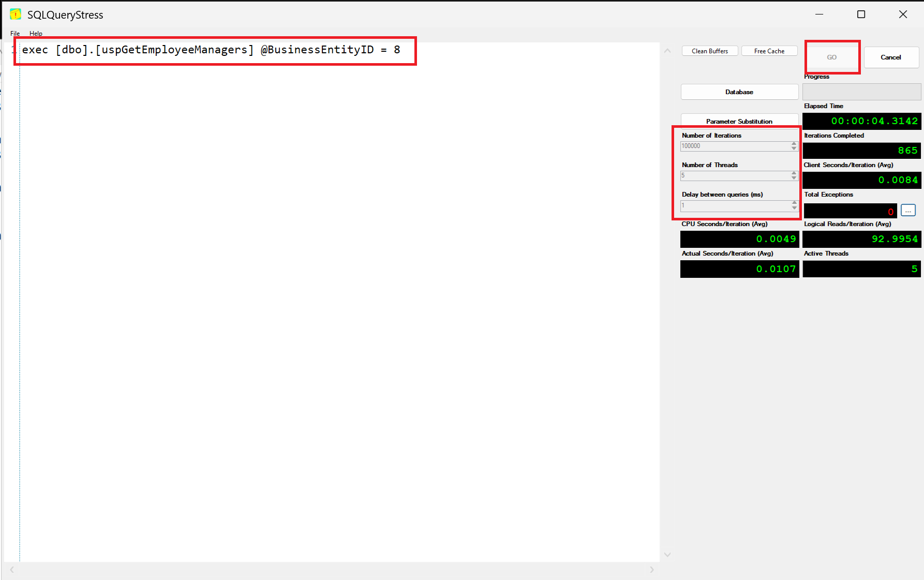Increase Delay between queries with up arrow
This screenshot has width=924, height=580.
(x=794, y=203)
